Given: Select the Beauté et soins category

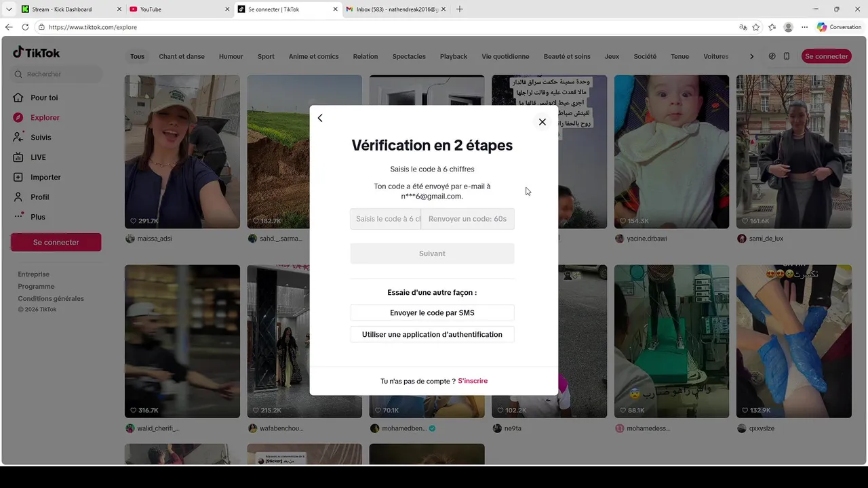Looking at the screenshot, I should (567, 56).
